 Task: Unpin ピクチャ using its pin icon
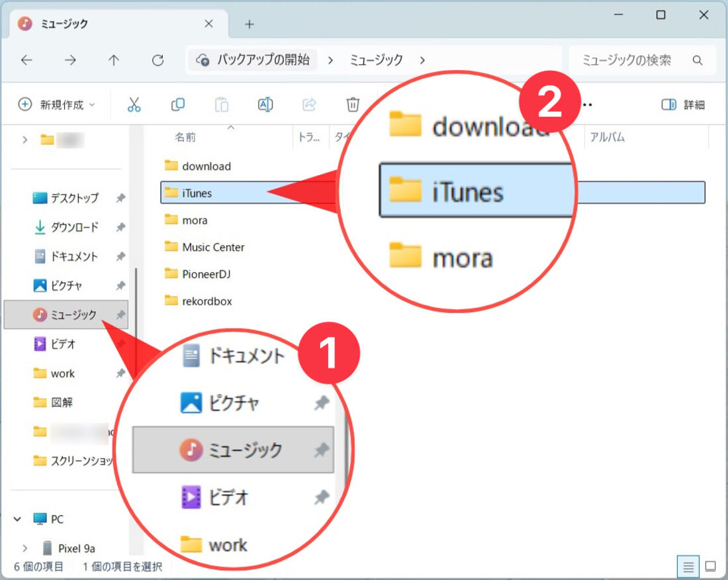[120, 285]
